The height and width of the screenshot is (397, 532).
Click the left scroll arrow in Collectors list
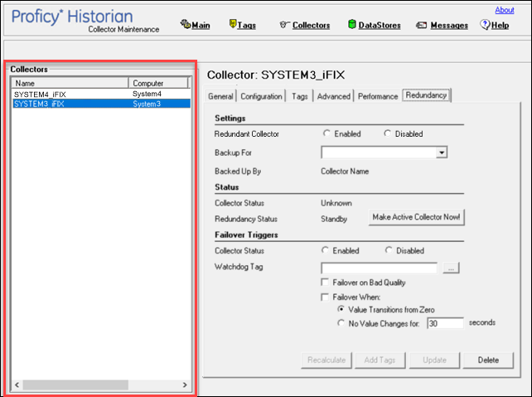pos(17,385)
